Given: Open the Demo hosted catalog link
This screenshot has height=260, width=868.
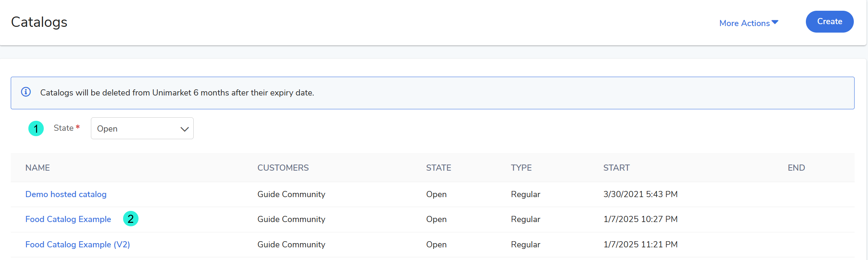Looking at the screenshot, I should tap(66, 194).
